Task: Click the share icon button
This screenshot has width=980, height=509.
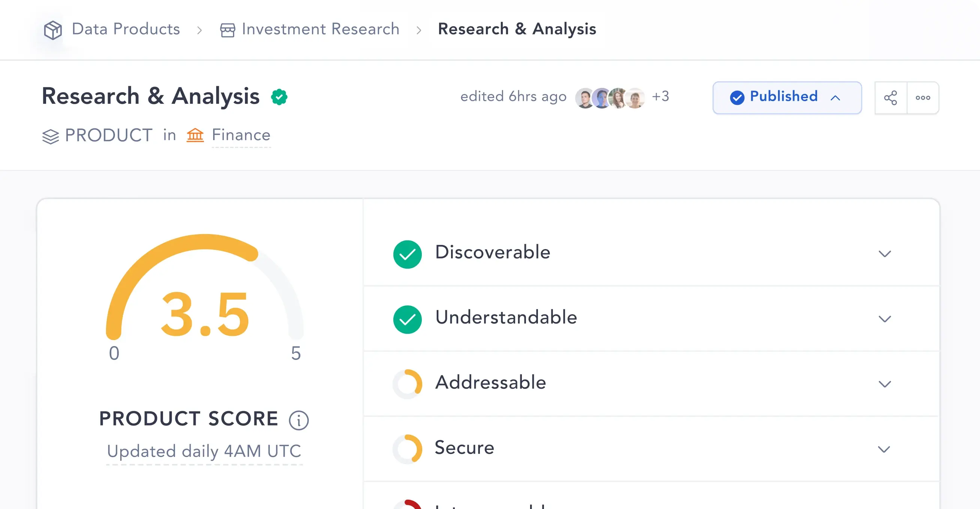Action: 890,98
